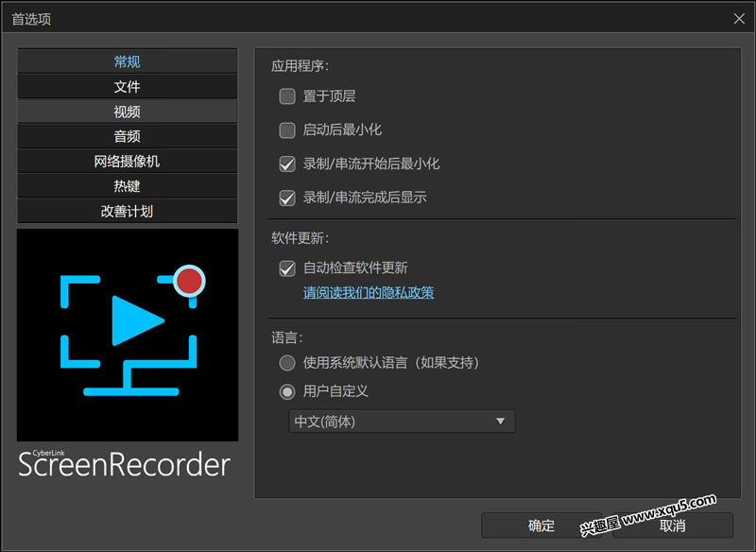This screenshot has width=756, height=552.
Task: Click the 确定 button
Action: click(x=541, y=526)
